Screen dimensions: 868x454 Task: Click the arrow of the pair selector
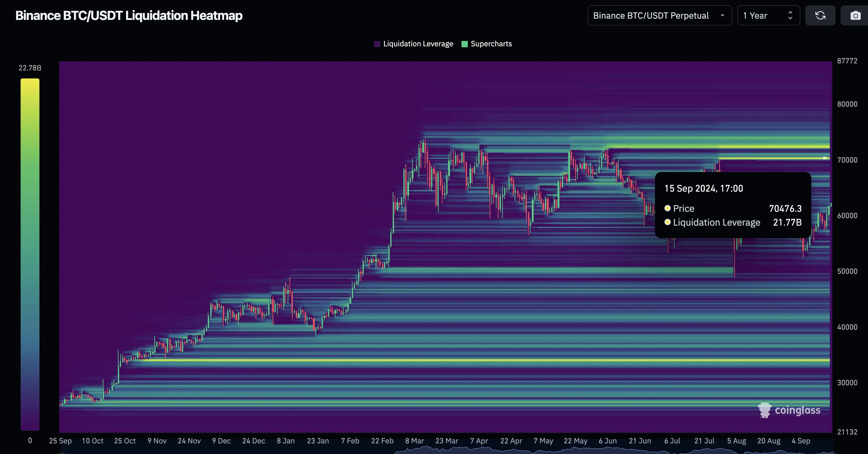click(722, 16)
